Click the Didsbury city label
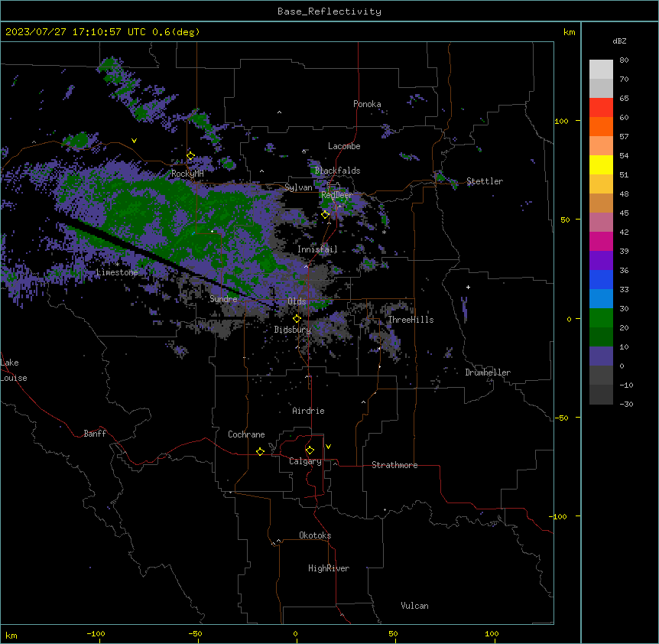This screenshot has height=644, width=659. (293, 330)
